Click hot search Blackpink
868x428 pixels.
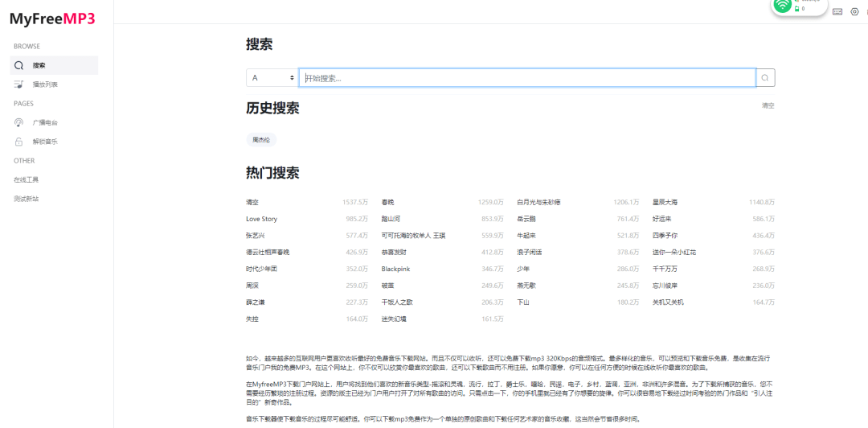pyautogui.click(x=395, y=269)
